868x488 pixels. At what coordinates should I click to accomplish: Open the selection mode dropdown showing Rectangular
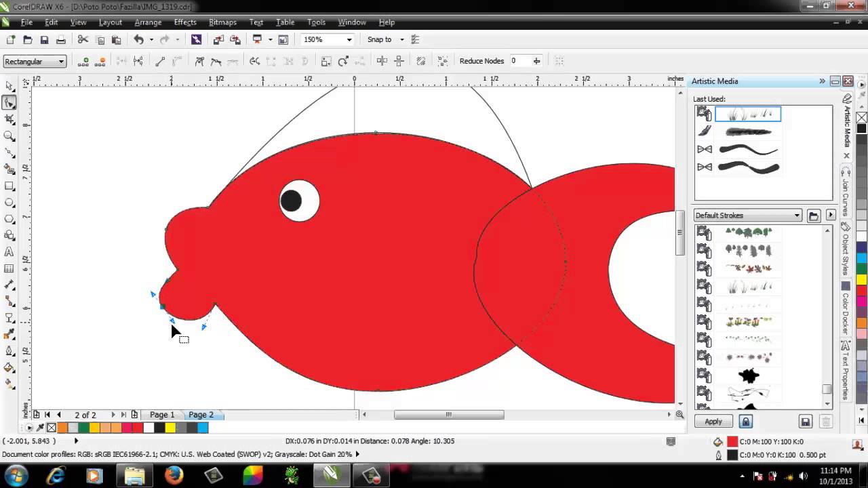35,62
